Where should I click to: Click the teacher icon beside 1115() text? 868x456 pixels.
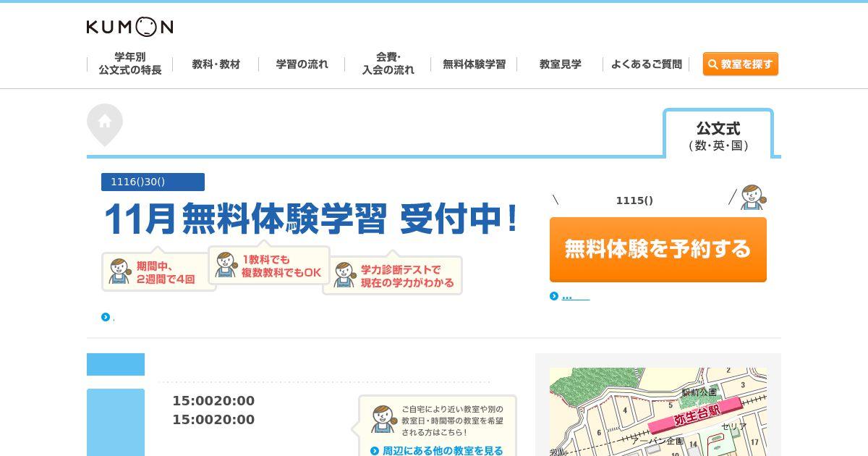coord(753,198)
